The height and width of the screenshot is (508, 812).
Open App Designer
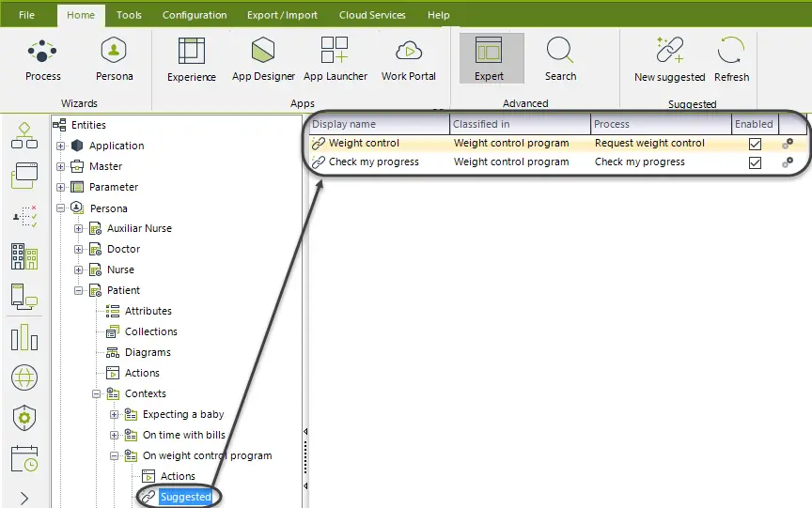263,60
